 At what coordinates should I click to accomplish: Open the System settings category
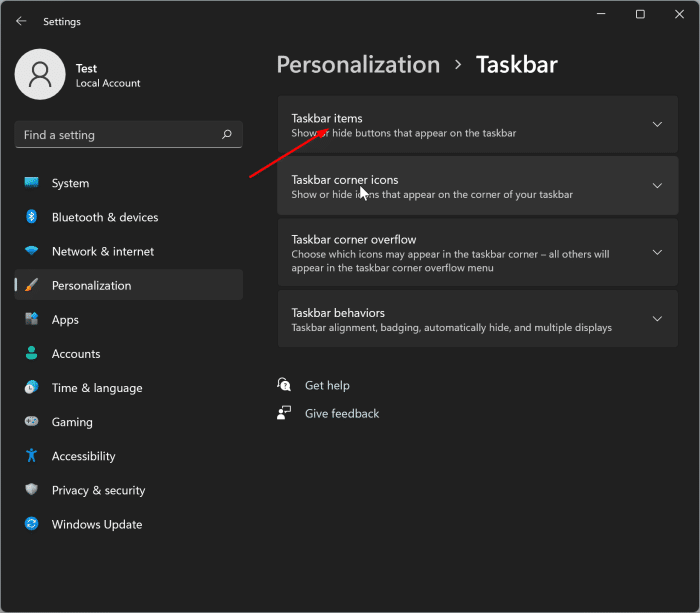coord(129,183)
